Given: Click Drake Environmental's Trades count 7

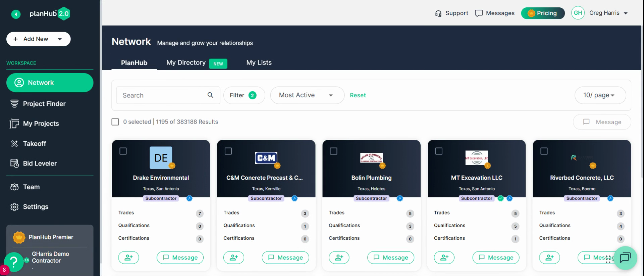Looking at the screenshot, I should tap(200, 214).
